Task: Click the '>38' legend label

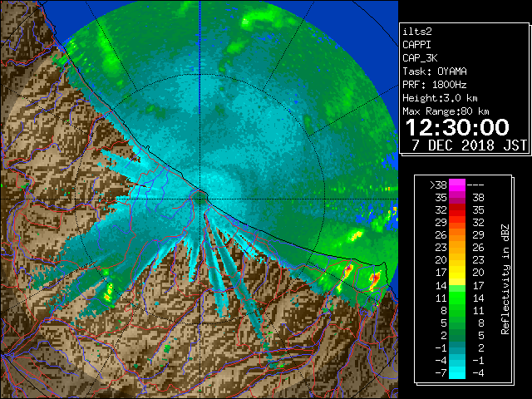Action: pos(438,185)
